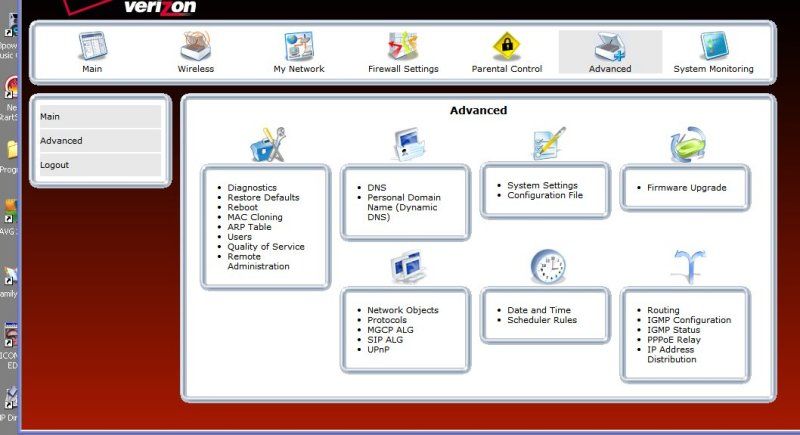Screen dimensions: 800x435
Task: Choose Logout in the left sidebar
Action: pos(54,165)
